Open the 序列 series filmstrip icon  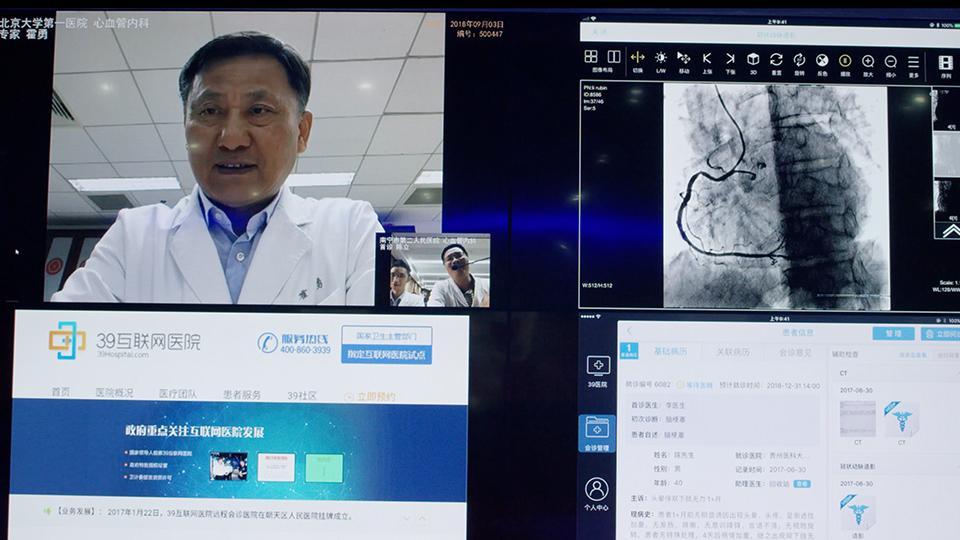(946, 62)
